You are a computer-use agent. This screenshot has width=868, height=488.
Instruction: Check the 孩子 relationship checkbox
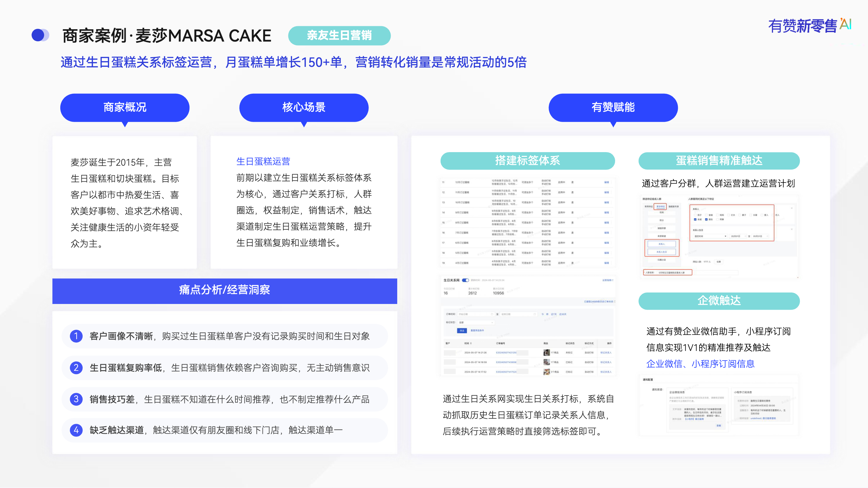(x=695, y=215)
